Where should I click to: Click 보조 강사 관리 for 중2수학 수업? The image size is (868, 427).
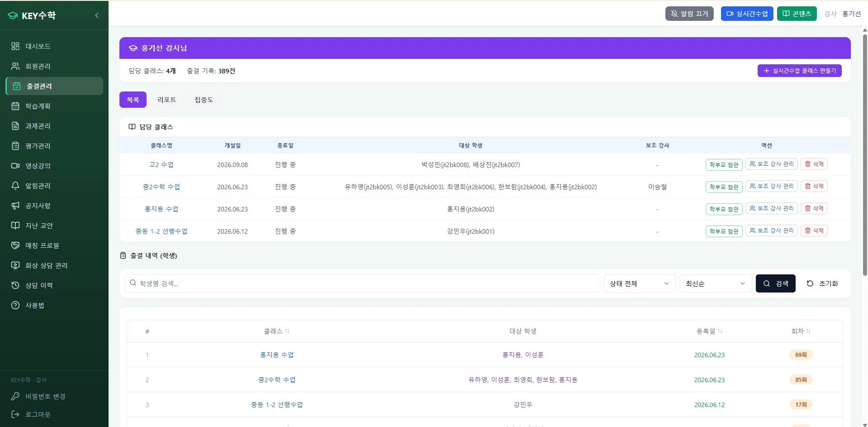pos(771,186)
